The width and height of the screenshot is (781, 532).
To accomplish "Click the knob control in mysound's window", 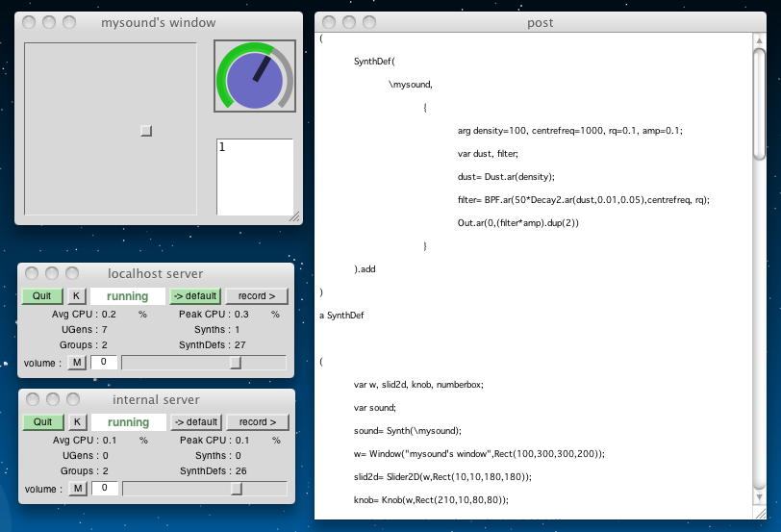I will [x=255, y=76].
